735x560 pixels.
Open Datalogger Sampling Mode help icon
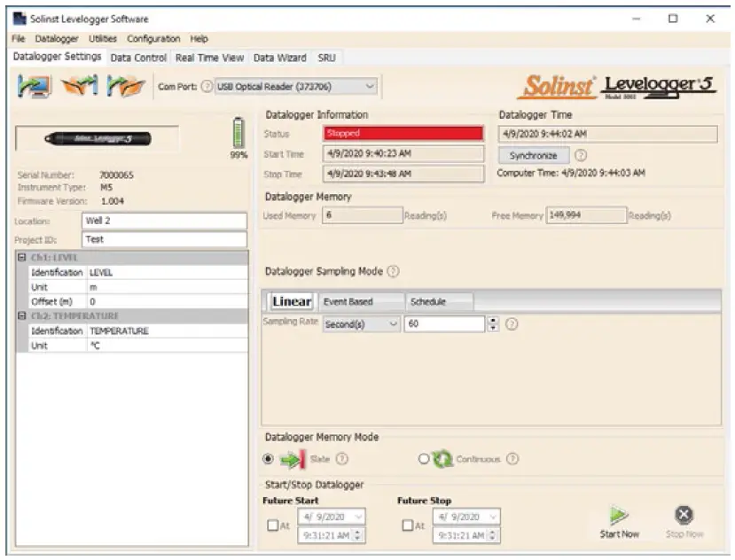point(394,271)
